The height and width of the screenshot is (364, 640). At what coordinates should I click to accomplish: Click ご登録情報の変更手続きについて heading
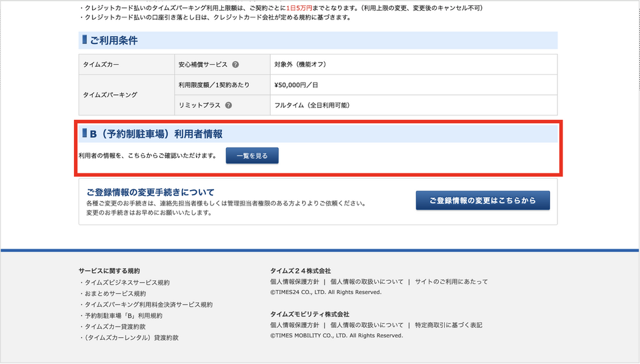[x=151, y=192]
